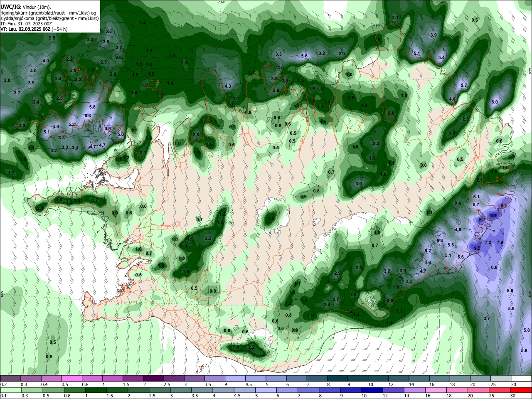532x399 pixels.
Task: Select the light pink swatch labeled 16 in bottom legend
Action: coord(436,390)
